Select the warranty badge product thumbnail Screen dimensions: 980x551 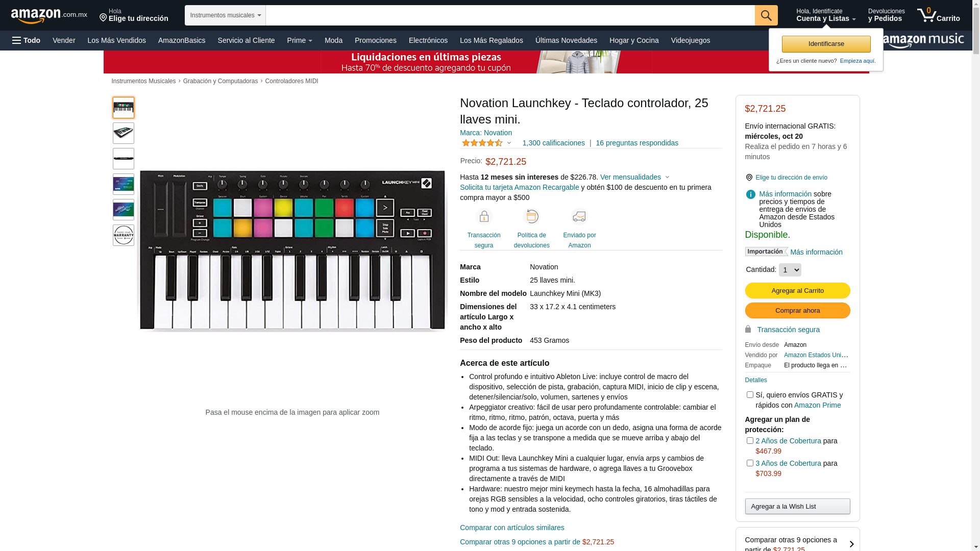point(124,235)
